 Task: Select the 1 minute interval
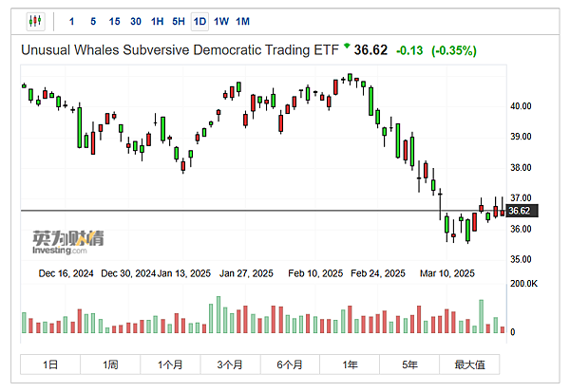click(71, 22)
